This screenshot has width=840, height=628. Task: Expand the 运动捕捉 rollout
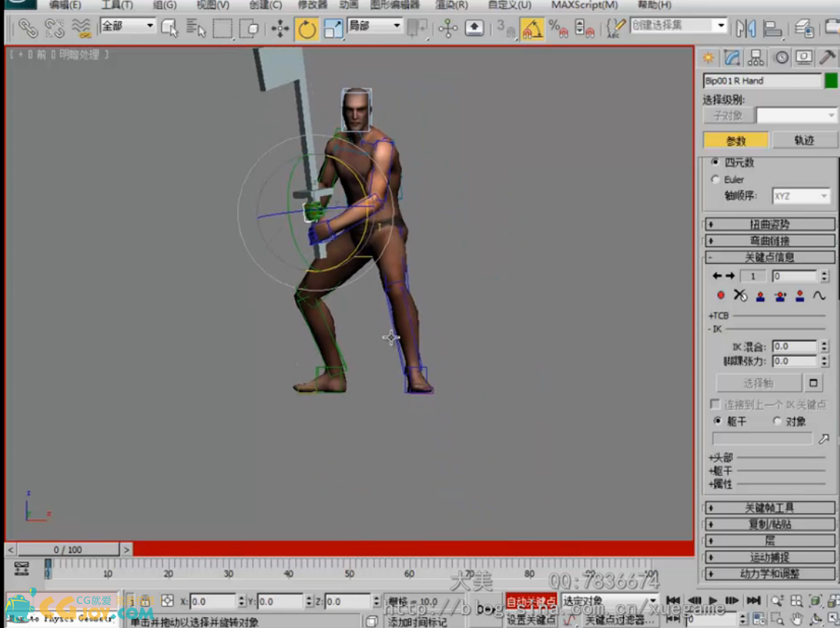pyautogui.click(x=770, y=557)
